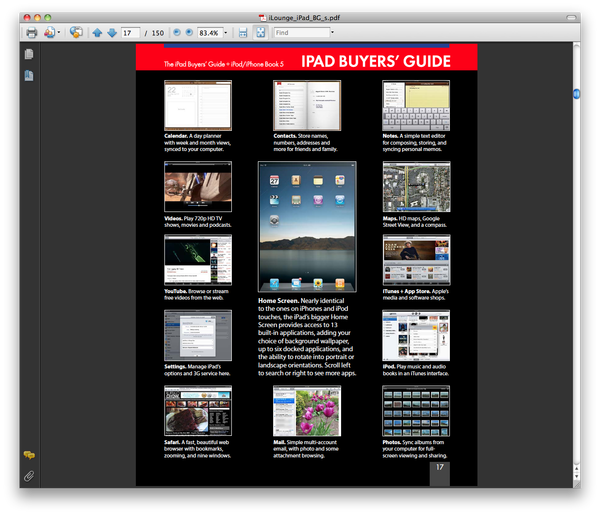
Task: Click the 'Maps. HD maps, Google' caption
Action: pyautogui.click(x=415, y=222)
